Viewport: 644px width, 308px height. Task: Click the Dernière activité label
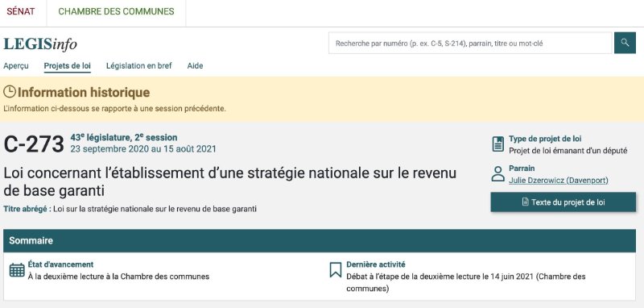(x=376, y=264)
